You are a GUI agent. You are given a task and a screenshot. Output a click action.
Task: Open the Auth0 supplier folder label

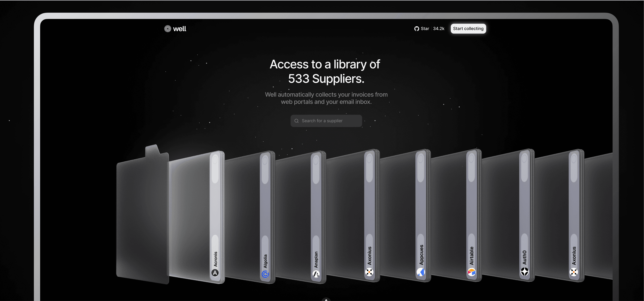click(525, 257)
